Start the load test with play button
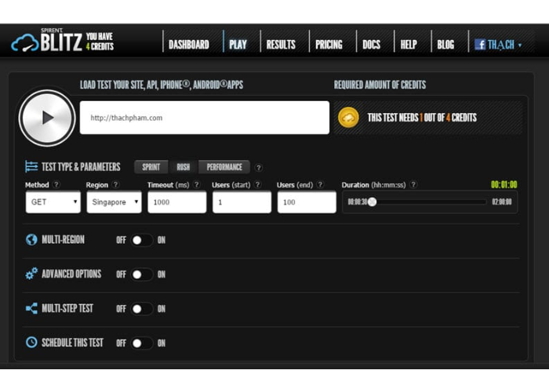Viewport: 549px width, 392px height. click(x=47, y=118)
